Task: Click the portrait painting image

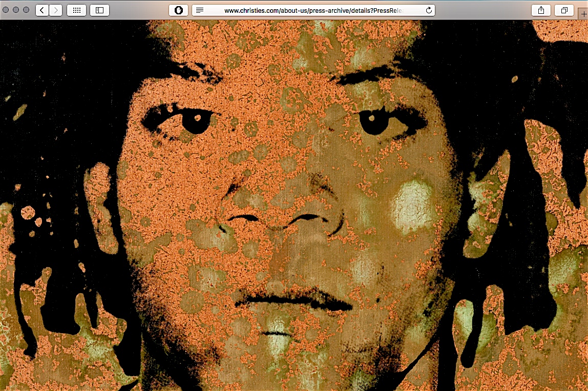Action: [294, 205]
